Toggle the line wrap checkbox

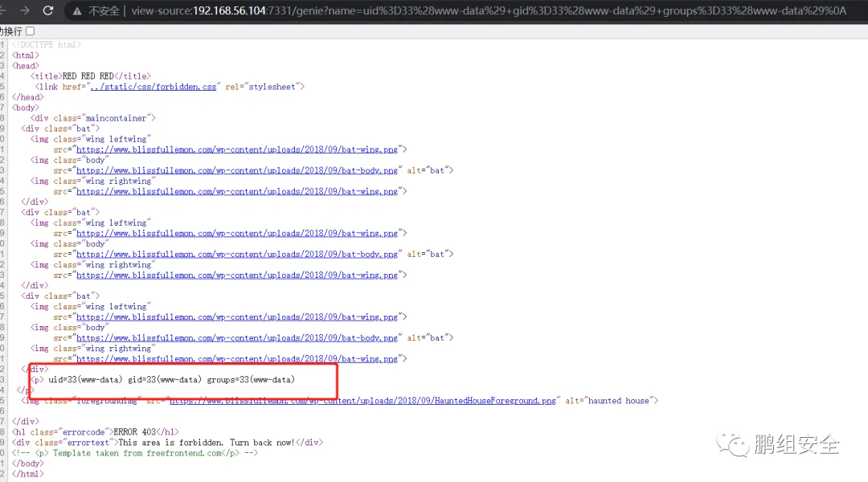[x=31, y=31]
